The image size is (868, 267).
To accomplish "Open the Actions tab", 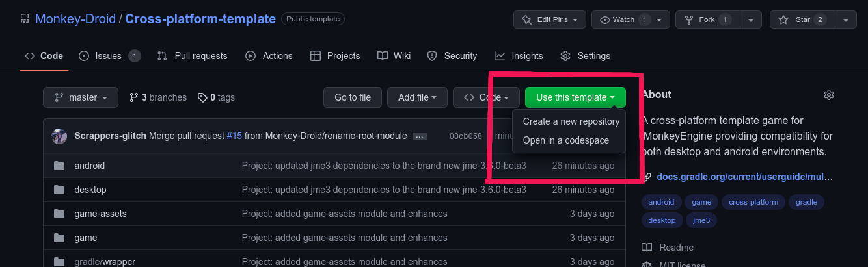I will (x=269, y=56).
